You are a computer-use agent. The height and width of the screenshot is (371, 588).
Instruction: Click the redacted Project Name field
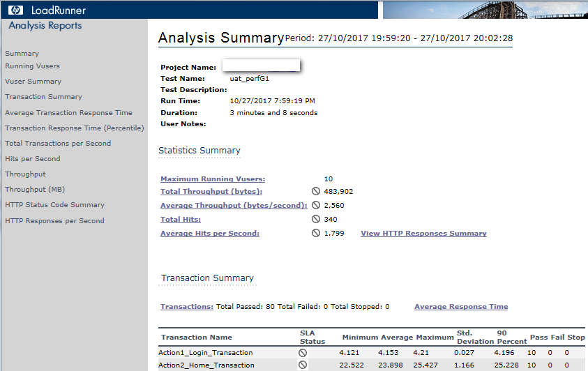tap(261, 66)
